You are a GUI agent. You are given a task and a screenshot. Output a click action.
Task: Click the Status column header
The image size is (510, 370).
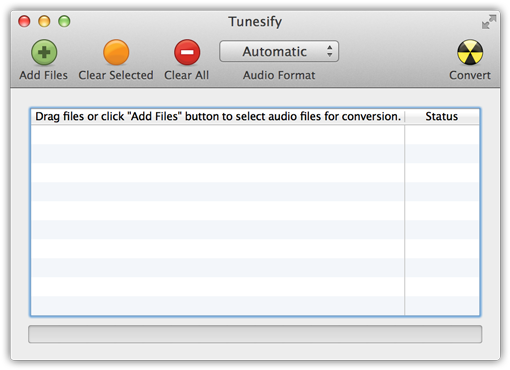[442, 116]
